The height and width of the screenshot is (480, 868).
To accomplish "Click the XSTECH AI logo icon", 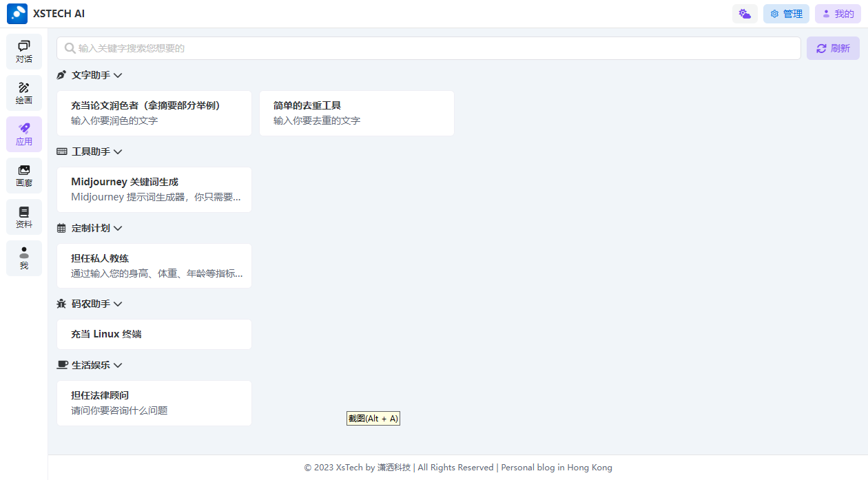I will (17, 14).
